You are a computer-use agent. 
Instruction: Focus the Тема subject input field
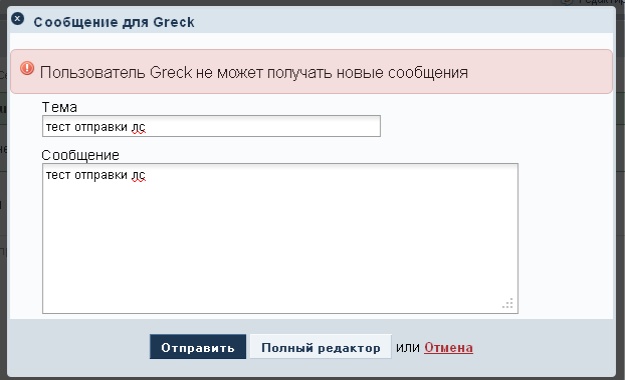211,126
